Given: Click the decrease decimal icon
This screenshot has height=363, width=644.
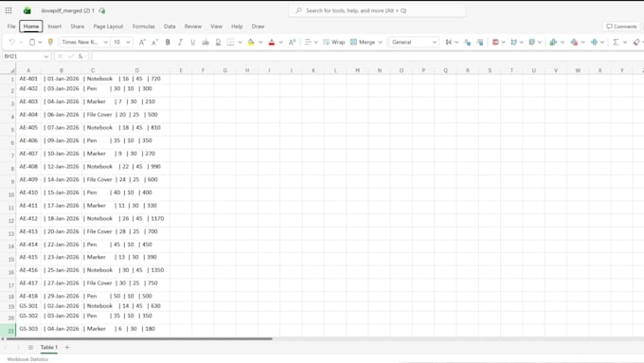Looking at the screenshot, I should (x=468, y=42).
